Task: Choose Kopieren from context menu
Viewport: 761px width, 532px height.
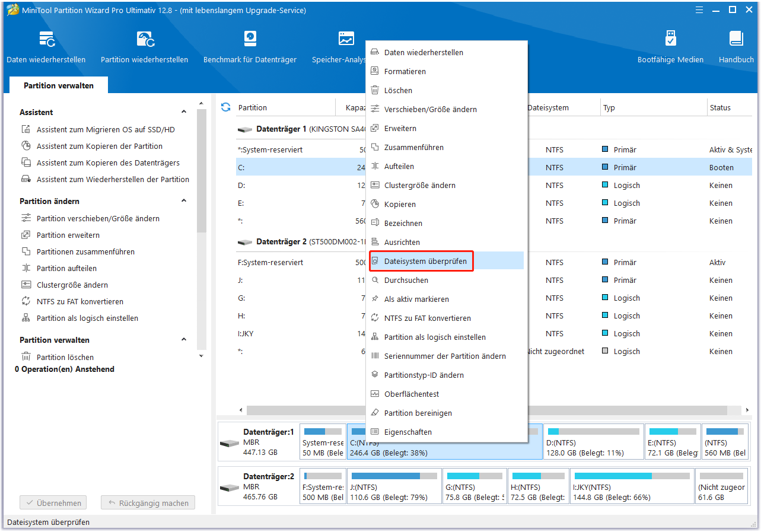Action: click(x=446, y=204)
